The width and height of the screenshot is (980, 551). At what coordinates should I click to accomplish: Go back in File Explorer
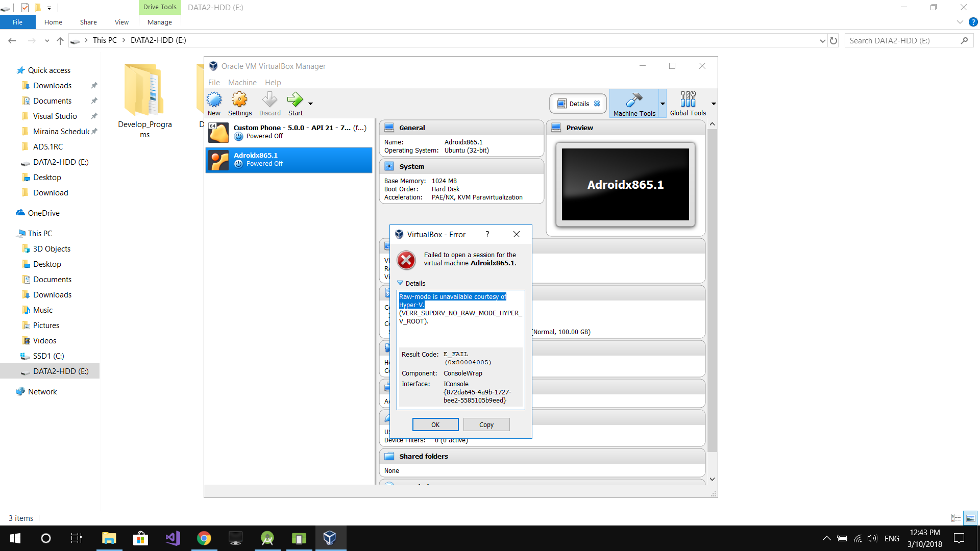tap(12, 40)
